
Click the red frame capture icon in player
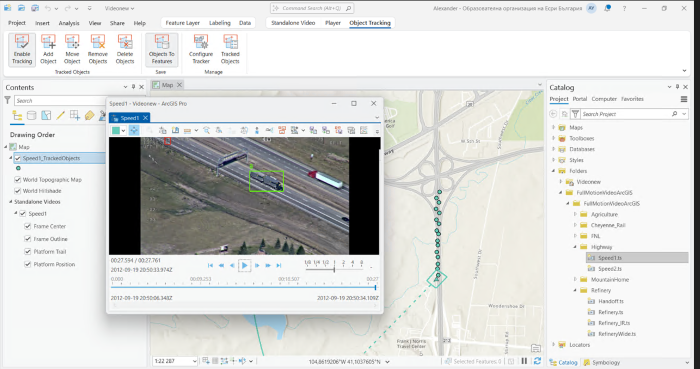(x=282, y=130)
